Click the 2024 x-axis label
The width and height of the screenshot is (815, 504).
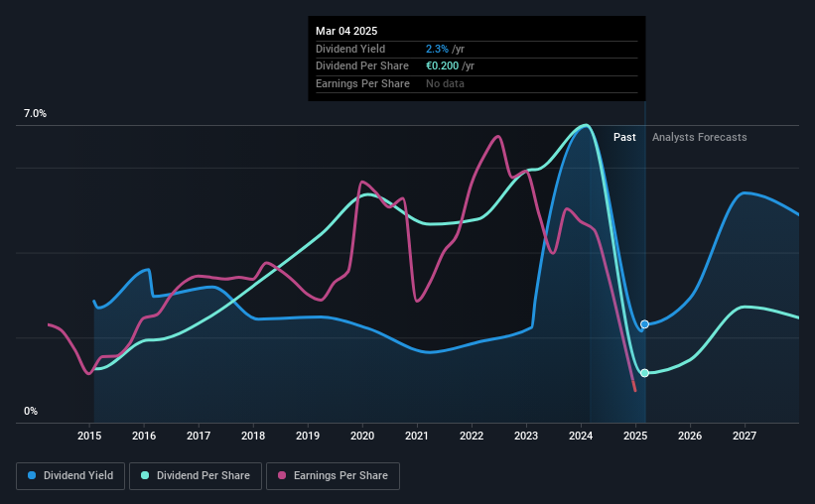click(x=581, y=436)
